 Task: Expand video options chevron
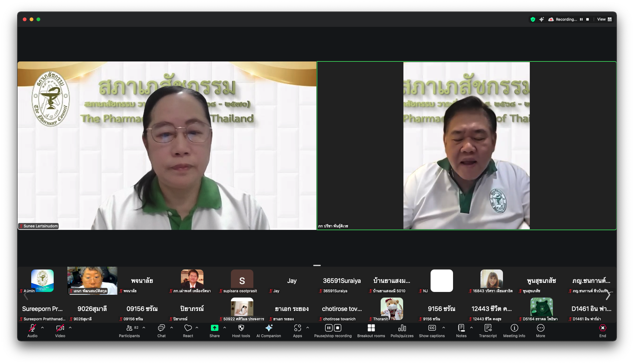pyautogui.click(x=70, y=328)
